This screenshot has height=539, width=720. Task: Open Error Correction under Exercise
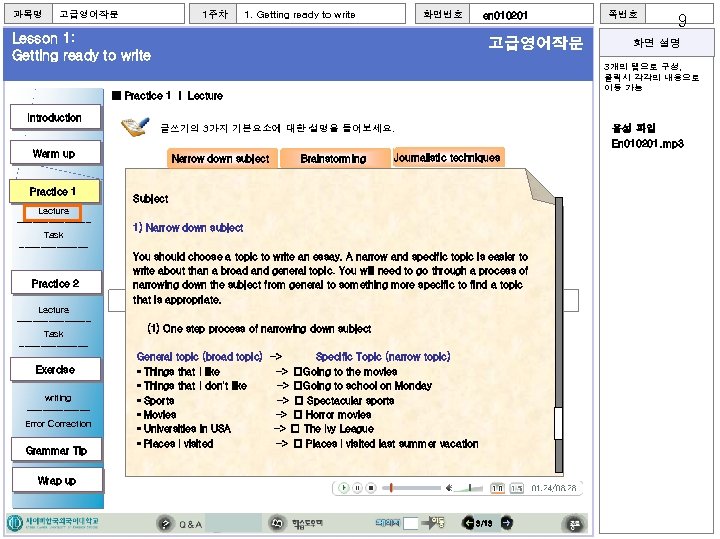tap(58, 423)
